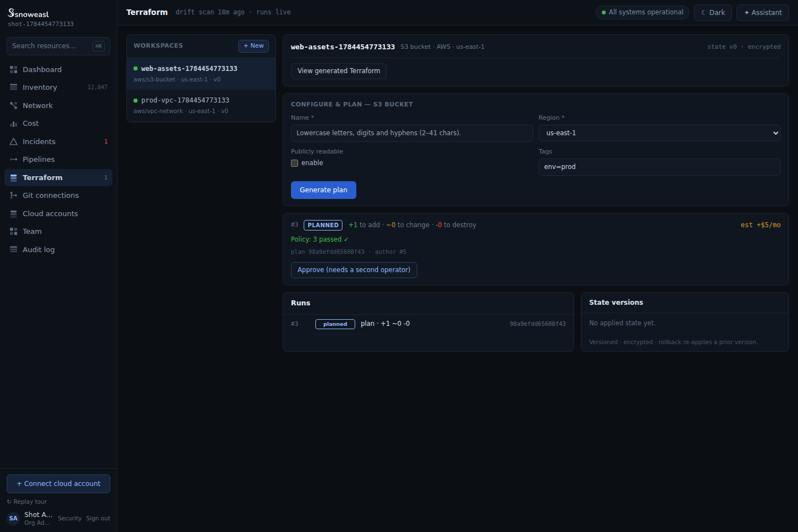Click the Sign out link
The image size is (798, 532).
point(98,519)
